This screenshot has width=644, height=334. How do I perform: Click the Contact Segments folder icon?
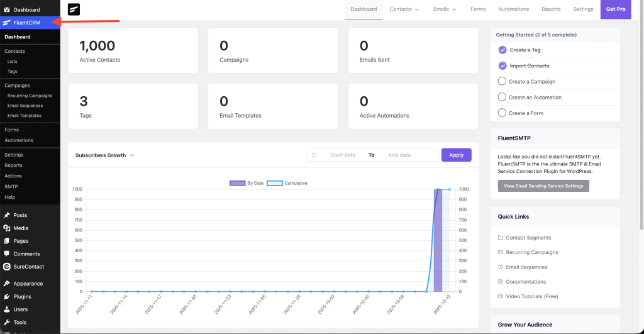click(501, 238)
